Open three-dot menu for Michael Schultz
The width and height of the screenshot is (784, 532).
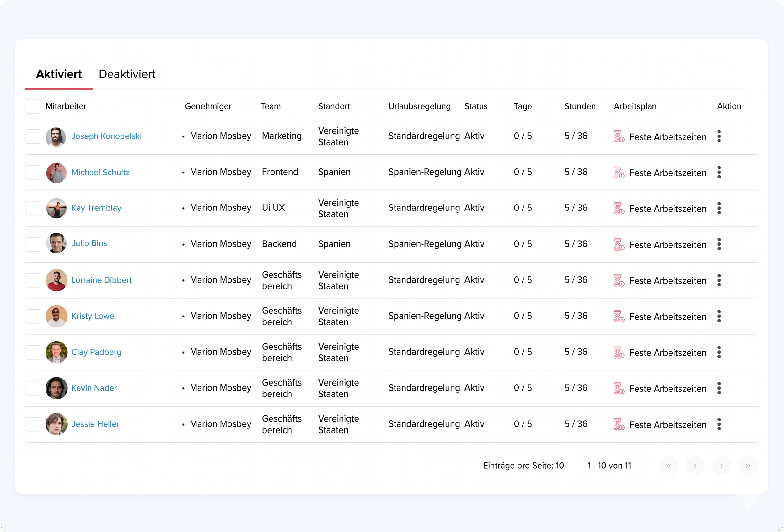719,172
